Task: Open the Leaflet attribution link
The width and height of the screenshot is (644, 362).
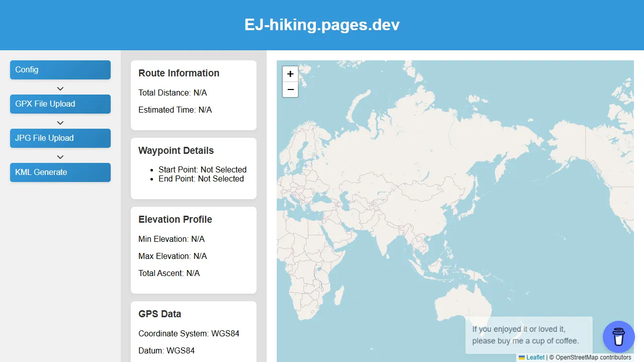Action: (534, 357)
